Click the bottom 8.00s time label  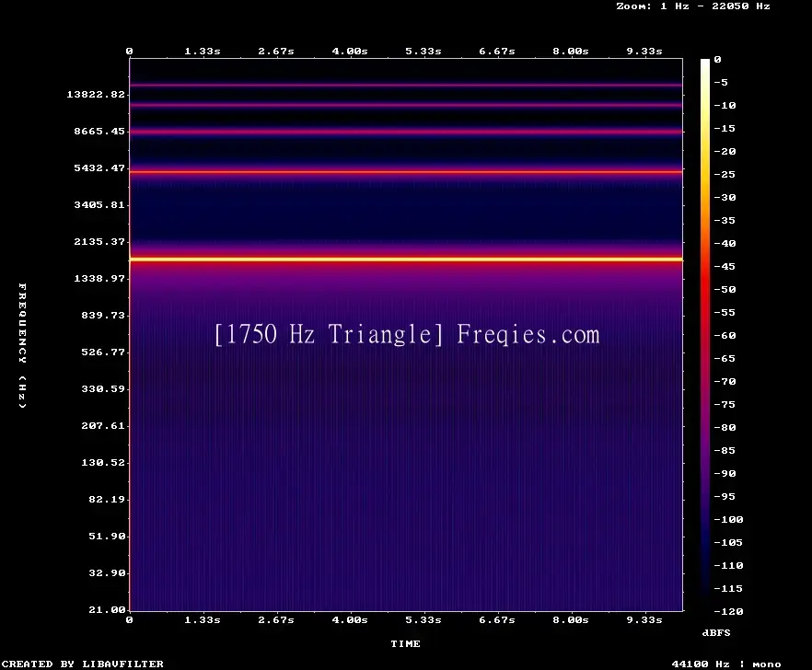pyautogui.click(x=571, y=619)
